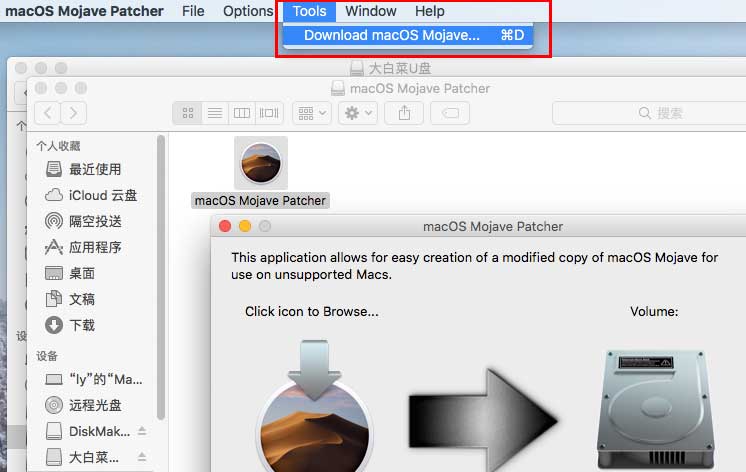
Task: Eject the DiskMak... volume in sidebar
Action: [142, 431]
